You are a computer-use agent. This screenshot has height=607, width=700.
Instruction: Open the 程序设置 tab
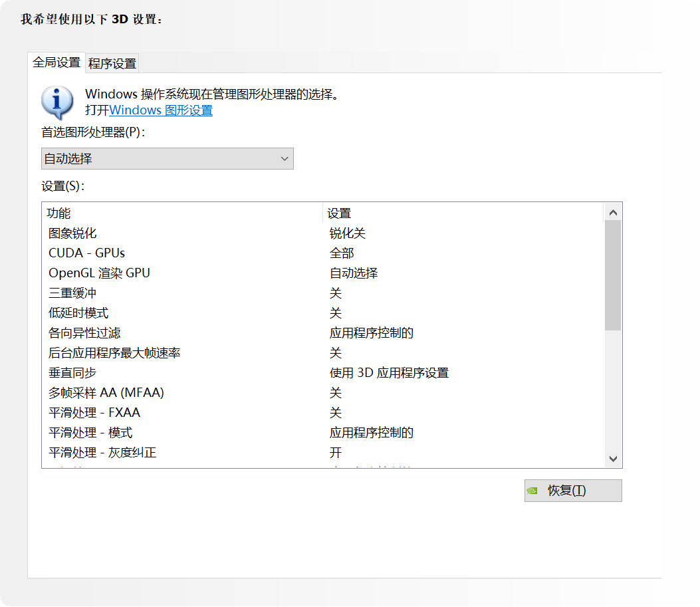pyautogui.click(x=112, y=63)
